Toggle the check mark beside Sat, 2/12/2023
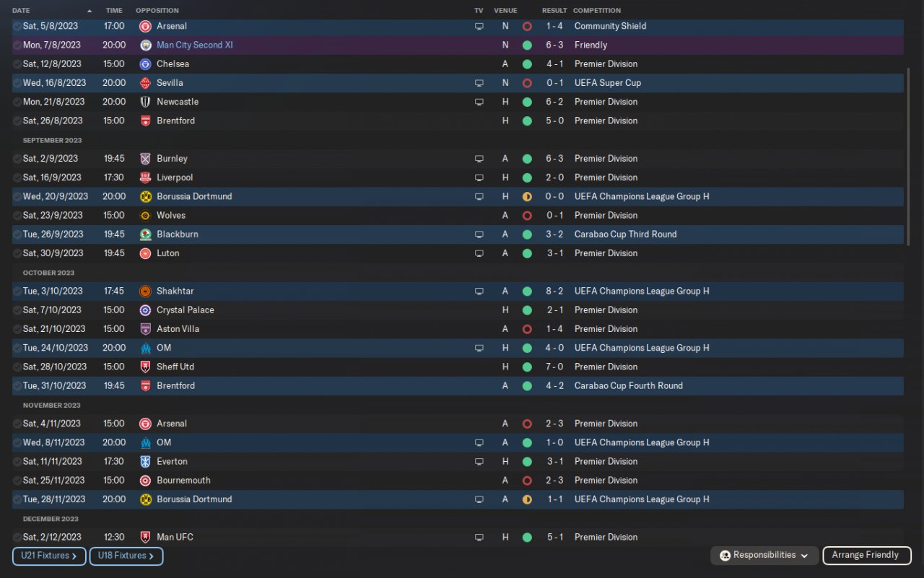Viewport: 924px width, 578px height. [17, 537]
